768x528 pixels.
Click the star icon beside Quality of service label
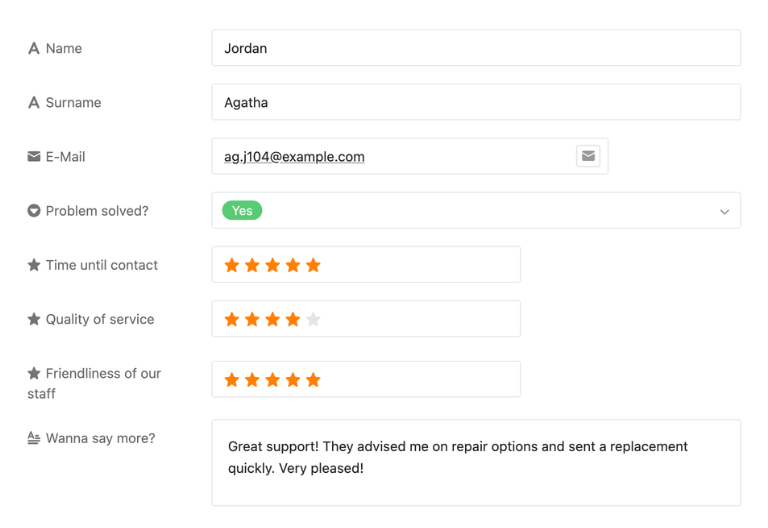tap(34, 319)
